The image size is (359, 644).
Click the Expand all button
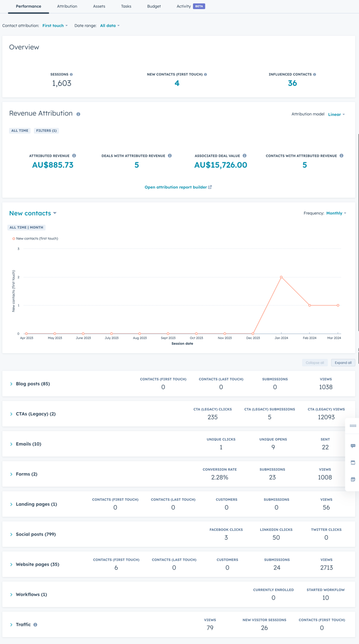pos(343,363)
